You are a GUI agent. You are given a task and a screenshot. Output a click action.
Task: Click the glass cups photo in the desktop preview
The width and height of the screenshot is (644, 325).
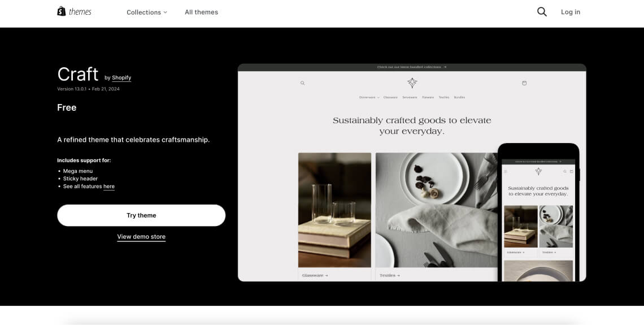point(334,210)
